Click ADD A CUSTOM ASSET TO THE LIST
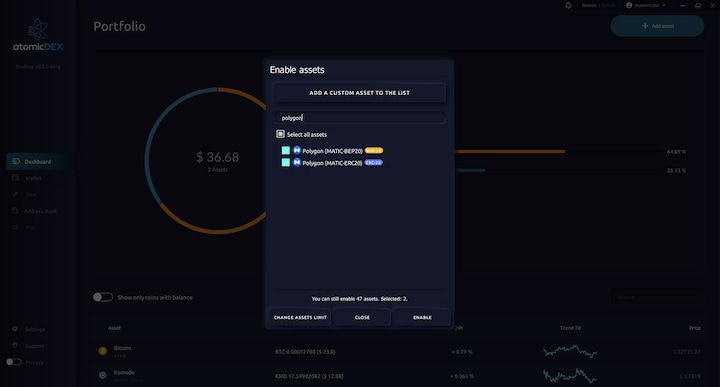 coord(359,93)
